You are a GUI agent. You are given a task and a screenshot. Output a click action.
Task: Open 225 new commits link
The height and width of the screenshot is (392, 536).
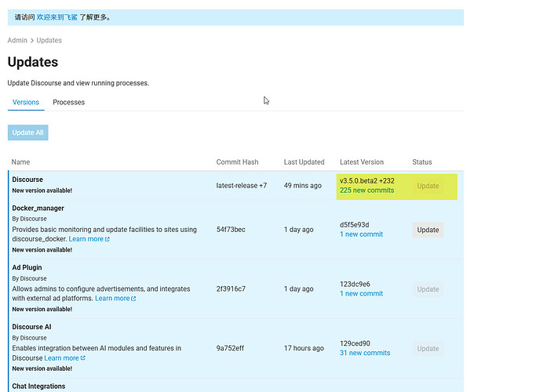coord(366,191)
